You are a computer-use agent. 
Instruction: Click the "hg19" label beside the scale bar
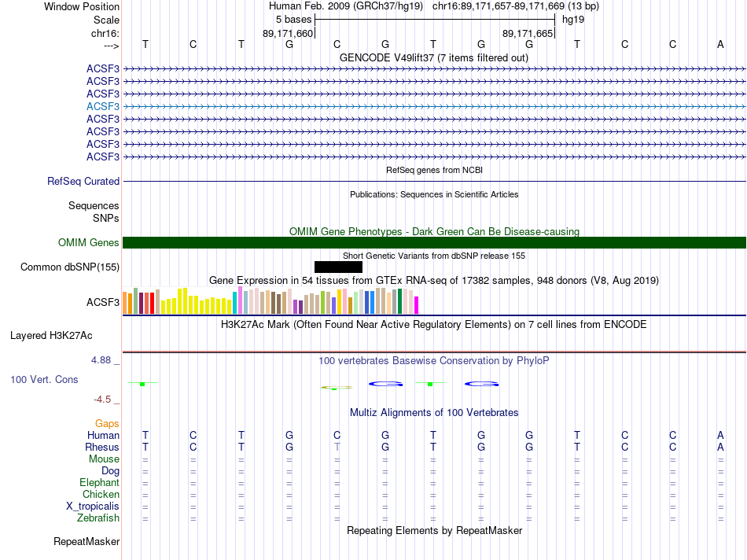(573, 20)
